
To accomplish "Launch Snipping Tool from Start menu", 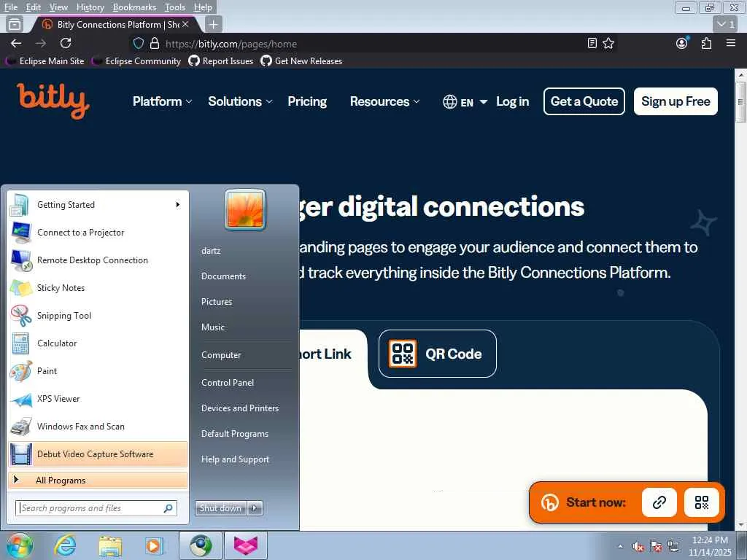I will [x=98, y=315].
